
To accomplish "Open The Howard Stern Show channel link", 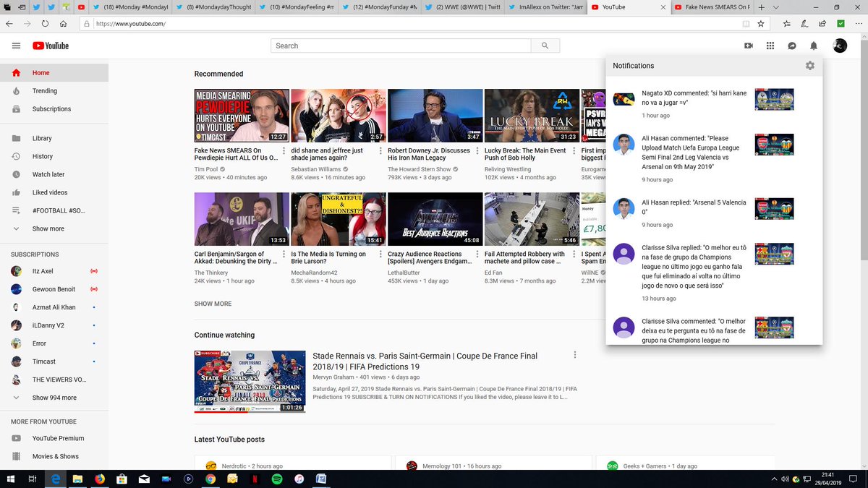I will pyautogui.click(x=419, y=169).
